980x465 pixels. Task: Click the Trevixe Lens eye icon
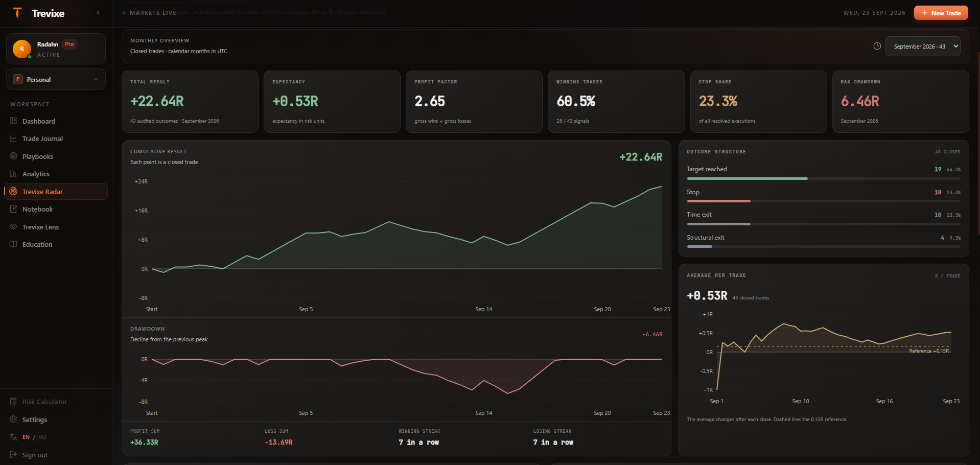(x=13, y=227)
